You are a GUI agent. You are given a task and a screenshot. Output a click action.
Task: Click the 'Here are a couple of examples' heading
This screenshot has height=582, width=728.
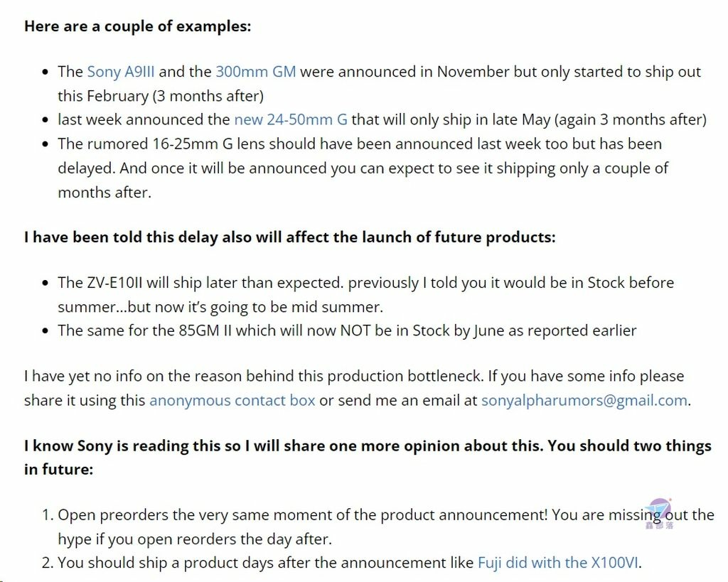137,26
